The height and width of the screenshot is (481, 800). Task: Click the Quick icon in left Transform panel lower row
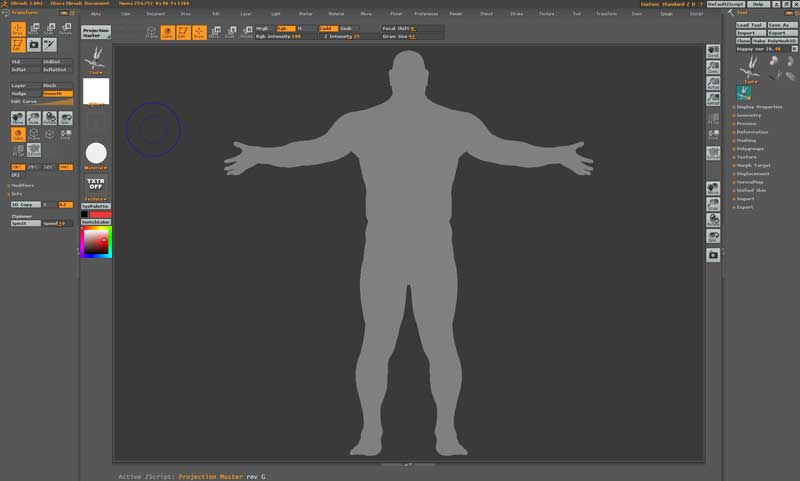point(18,134)
